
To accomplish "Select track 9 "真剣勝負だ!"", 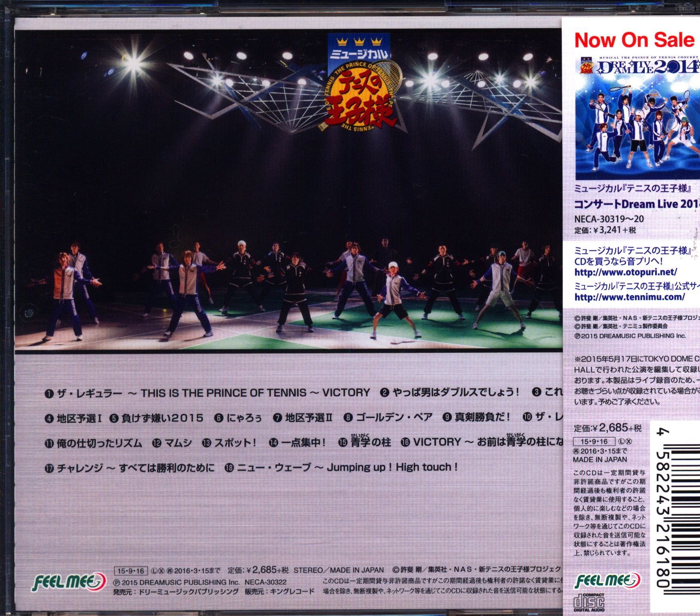I will coord(477,418).
